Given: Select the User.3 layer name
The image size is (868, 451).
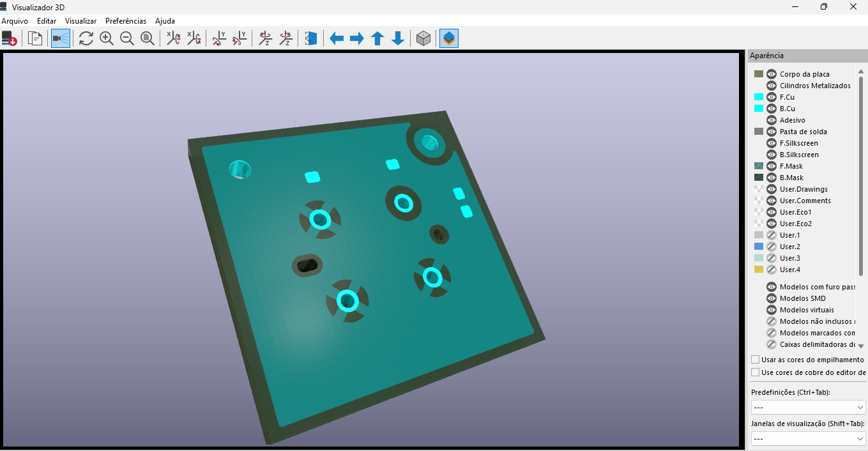Looking at the screenshot, I should 790,258.
